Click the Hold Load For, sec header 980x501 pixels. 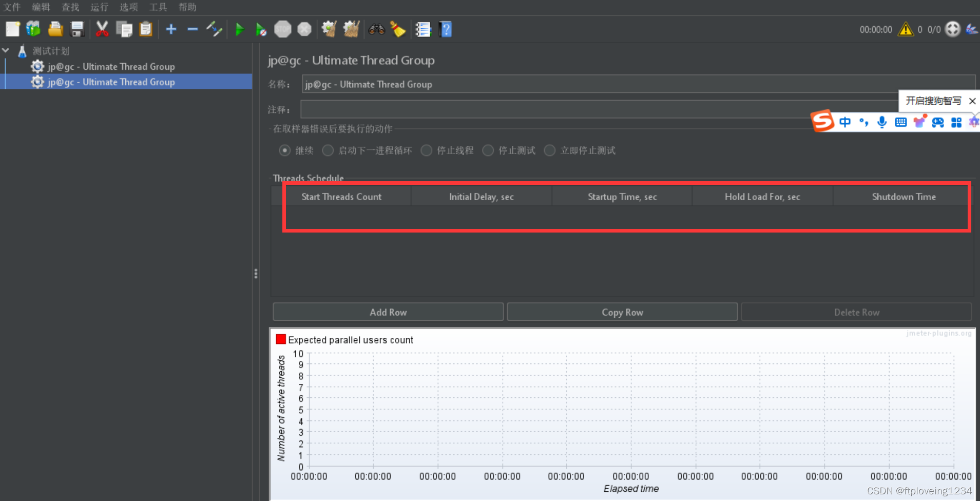pyautogui.click(x=762, y=197)
